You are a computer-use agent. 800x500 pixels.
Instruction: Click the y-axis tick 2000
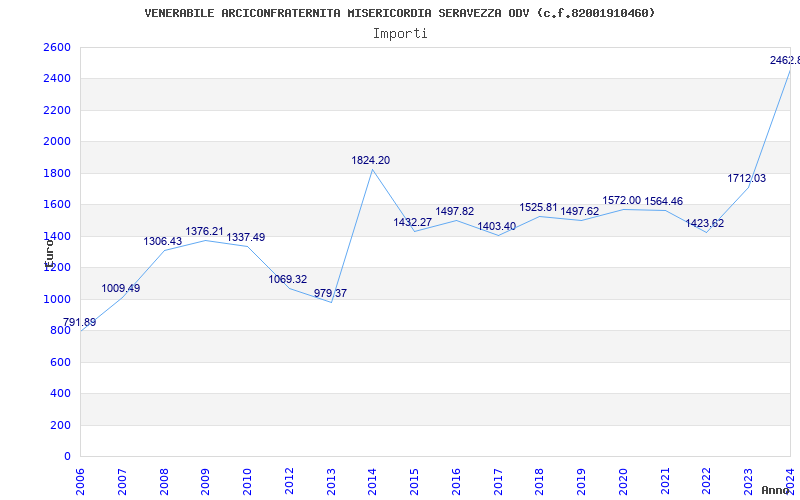(57, 141)
